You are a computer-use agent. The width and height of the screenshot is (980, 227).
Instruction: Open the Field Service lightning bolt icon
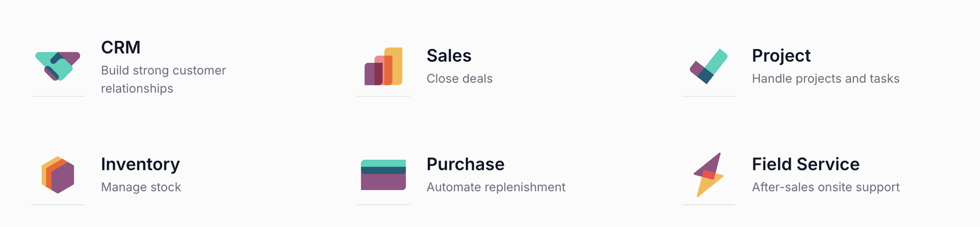tap(708, 175)
